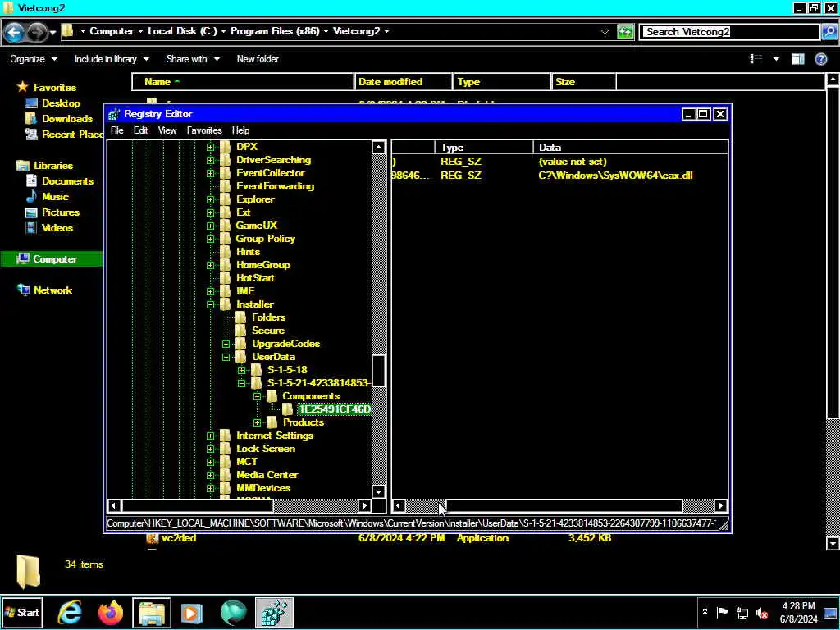Select the Registry Editor taskbar icon
Image resolution: width=840 pixels, height=630 pixels.
274,612
